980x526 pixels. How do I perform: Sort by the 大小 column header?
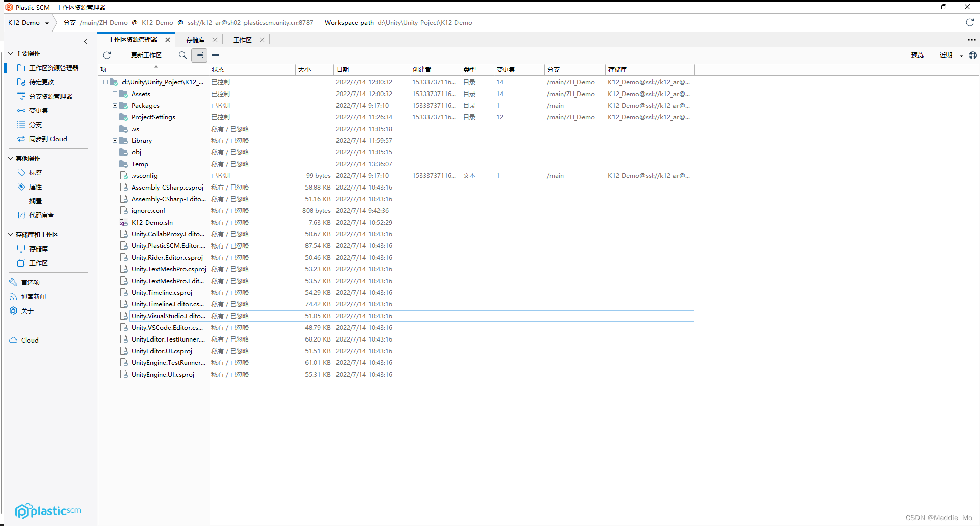coord(315,70)
